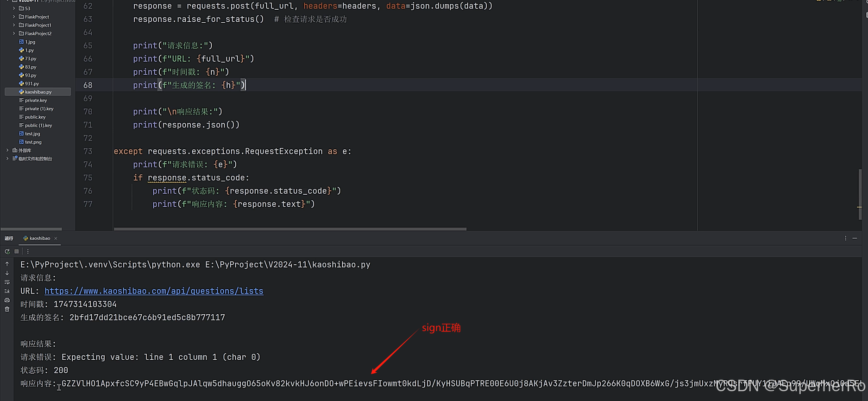Click project panel horizontal scrollbar
Image resolution: width=868 pixels, height=401 pixels.
point(31,229)
